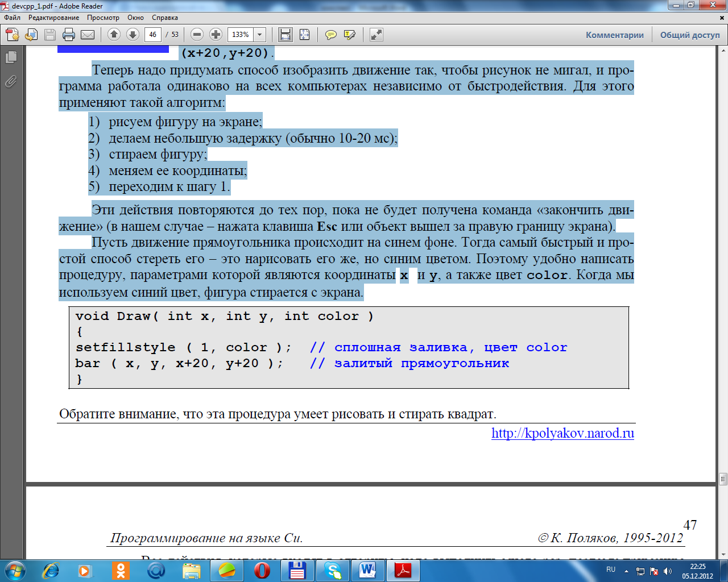Toggle full screen read mode
This screenshot has height=582, width=728.
[x=376, y=35]
